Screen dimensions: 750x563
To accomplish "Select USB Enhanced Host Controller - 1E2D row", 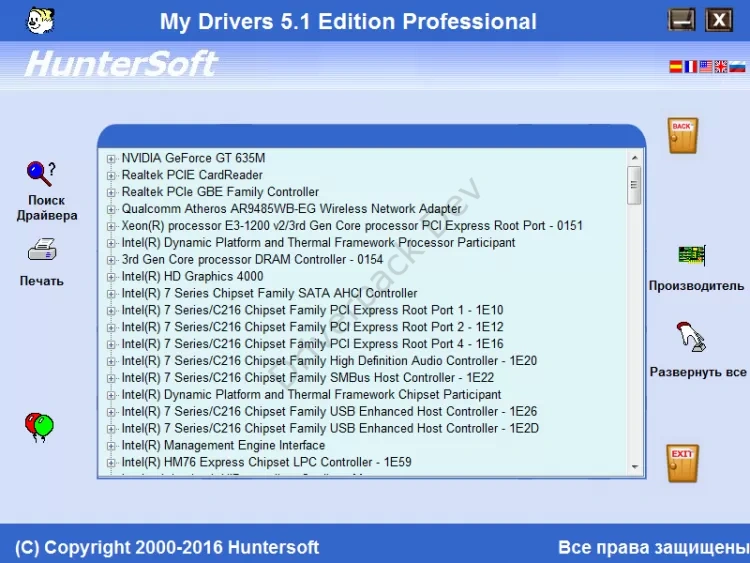I will click(330, 428).
